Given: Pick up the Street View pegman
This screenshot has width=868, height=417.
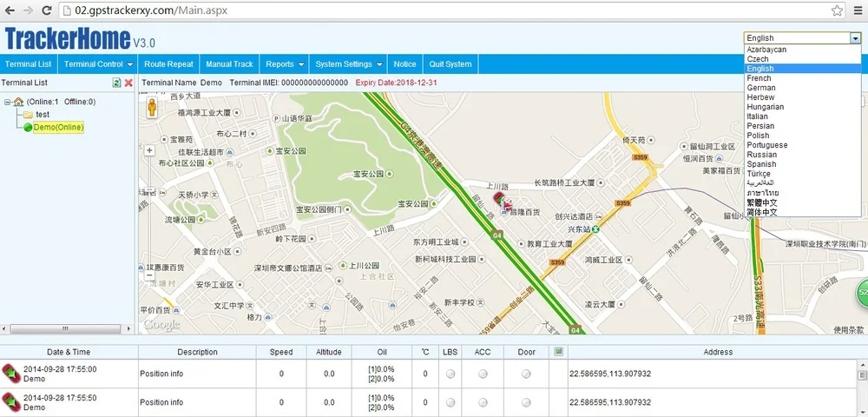Looking at the screenshot, I should point(152,107).
